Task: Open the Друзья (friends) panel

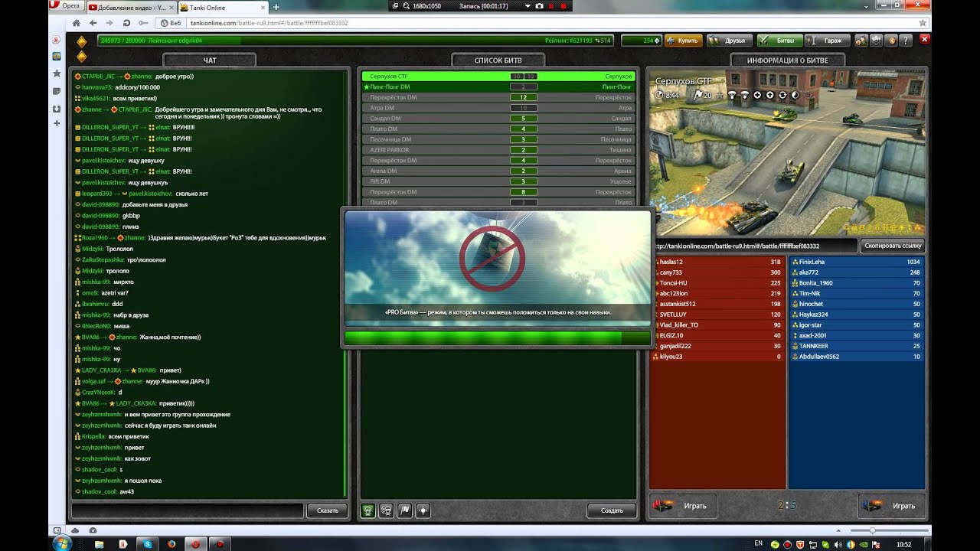Action: click(728, 40)
